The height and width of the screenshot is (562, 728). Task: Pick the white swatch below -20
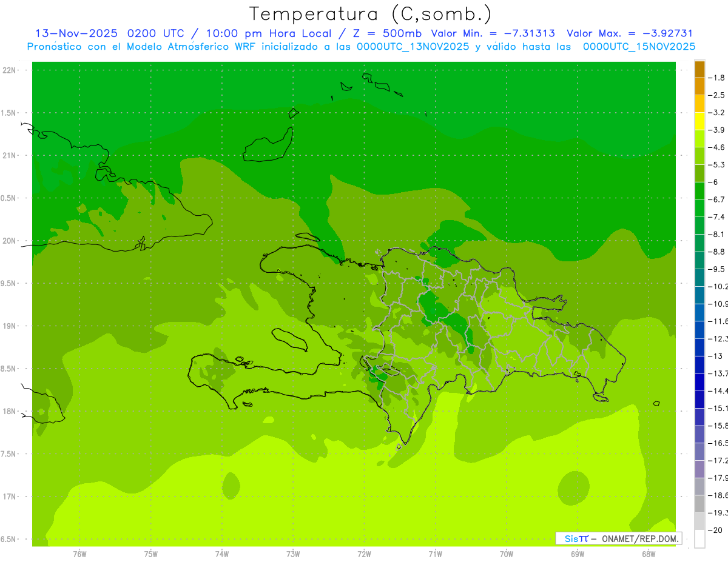[699, 538]
